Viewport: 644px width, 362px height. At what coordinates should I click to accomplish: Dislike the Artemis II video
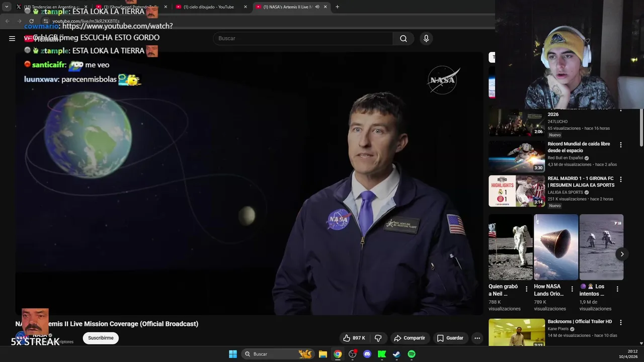coord(378,338)
